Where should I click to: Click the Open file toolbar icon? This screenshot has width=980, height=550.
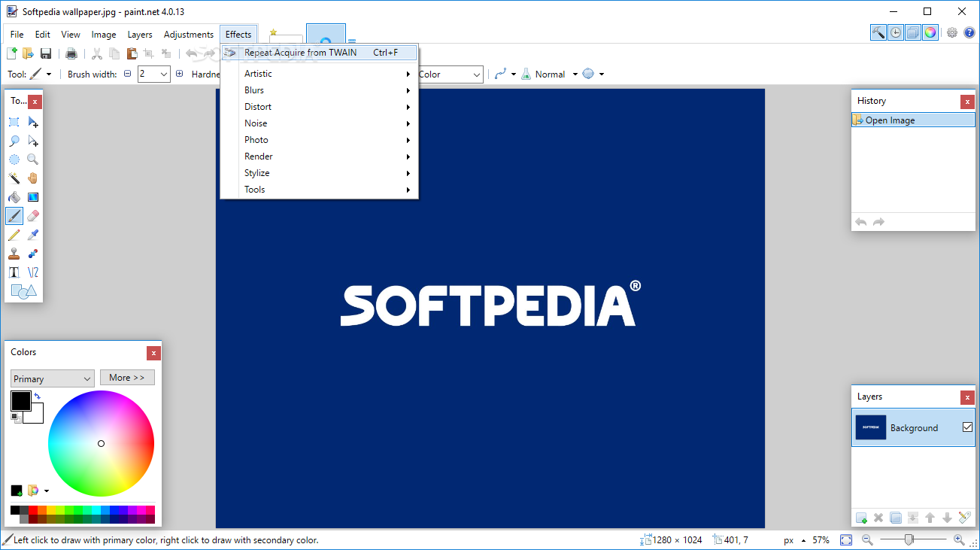pyautogui.click(x=29, y=53)
